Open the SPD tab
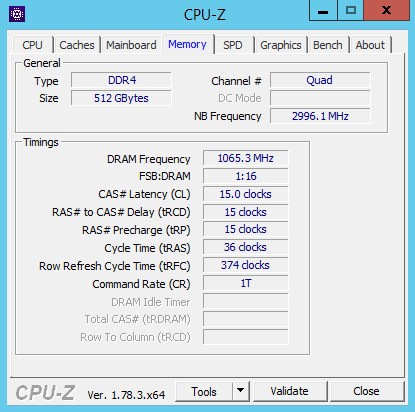Screen dimensions: 415x412 coord(233,45)
